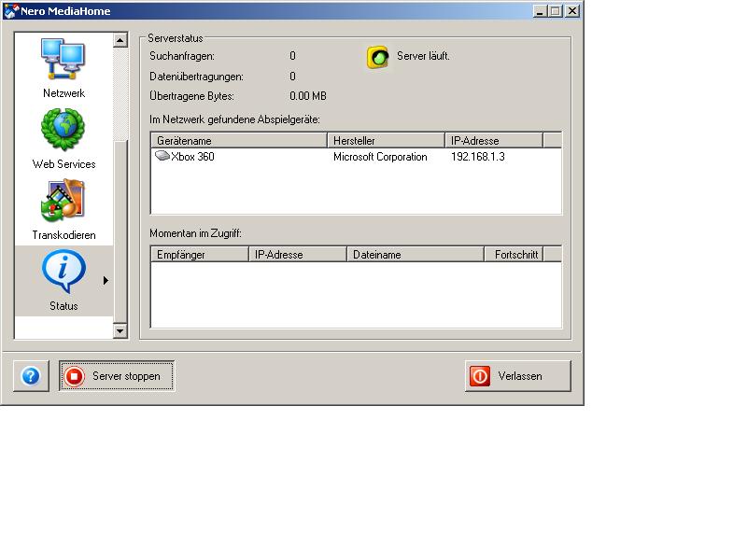Click the 192.168.1.3 IP address cell
The image size is (747, 560).
pyautogui.click(x=478, y=157)
